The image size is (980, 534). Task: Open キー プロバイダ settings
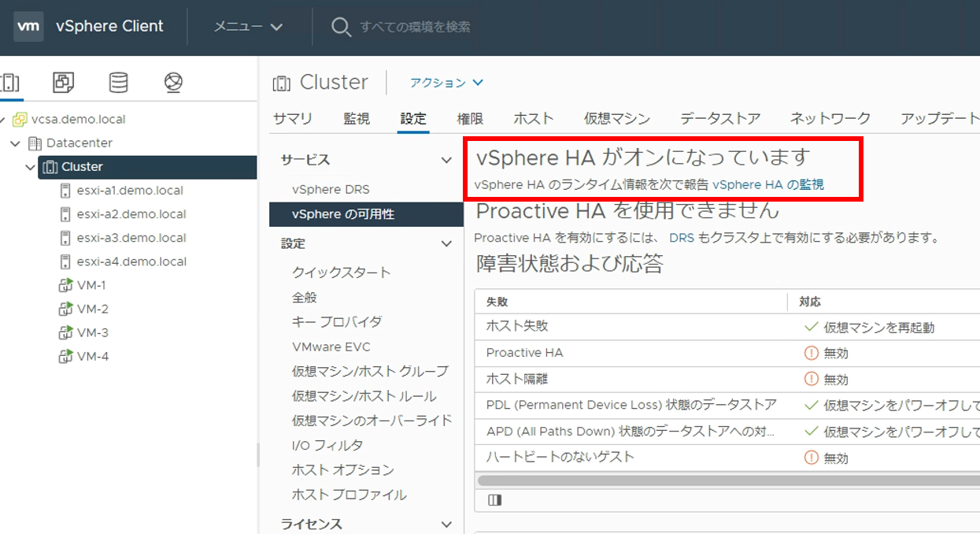[x=337, y=321]
